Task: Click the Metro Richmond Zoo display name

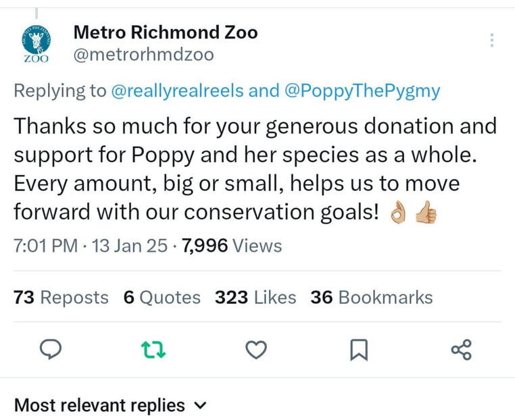Action: [x=165, y=32]
